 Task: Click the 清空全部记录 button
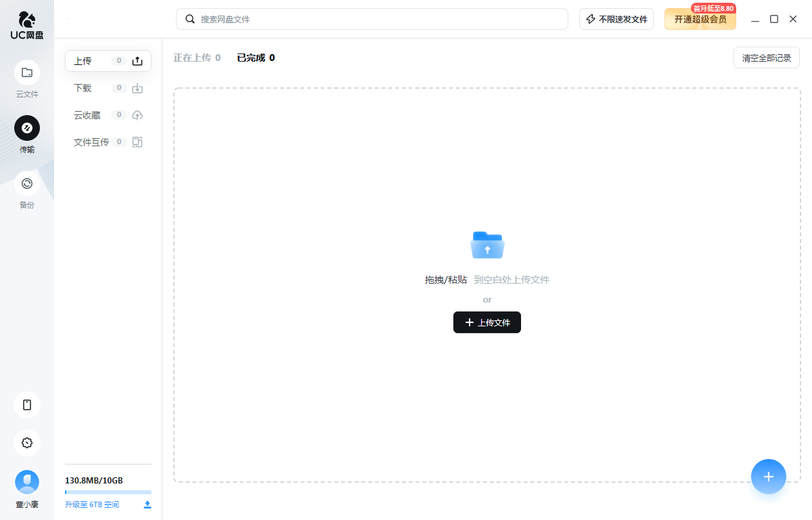pos(766,58)
